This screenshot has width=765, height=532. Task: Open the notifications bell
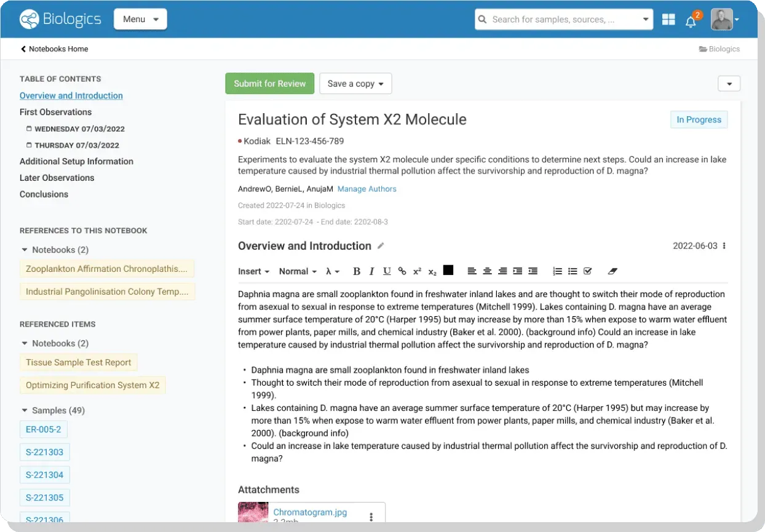pyautogui.click(x=691, y=22)
